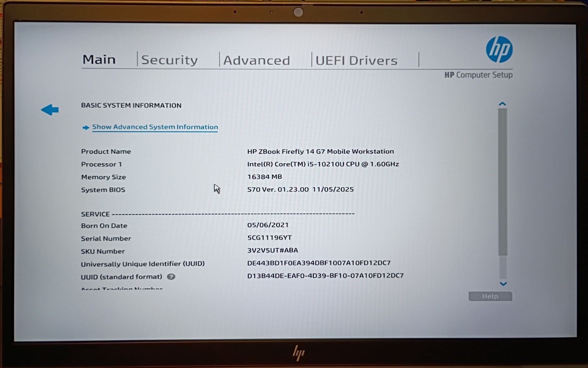Select HP ZBook Firefly 14 G7 Mobile Workstation value

pyautogui.click(x=320, y=151)
